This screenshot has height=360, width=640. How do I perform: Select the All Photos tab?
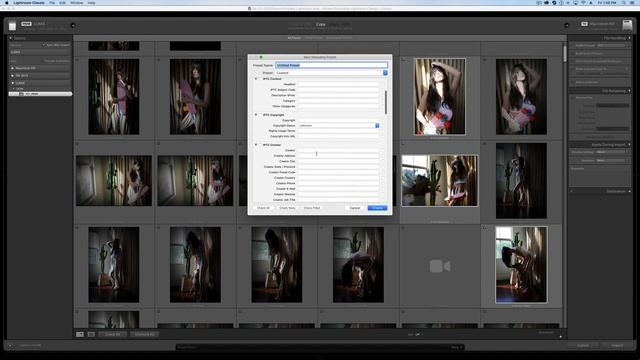294,38
